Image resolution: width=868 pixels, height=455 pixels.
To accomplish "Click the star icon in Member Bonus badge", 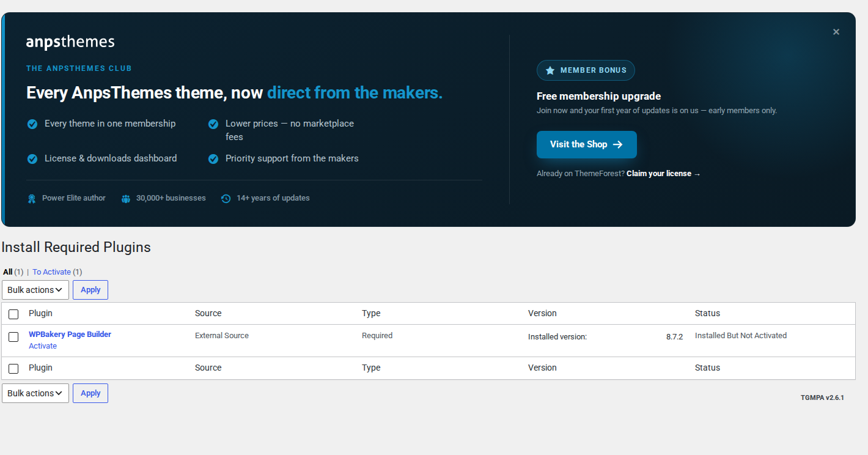I will [550, 70].
